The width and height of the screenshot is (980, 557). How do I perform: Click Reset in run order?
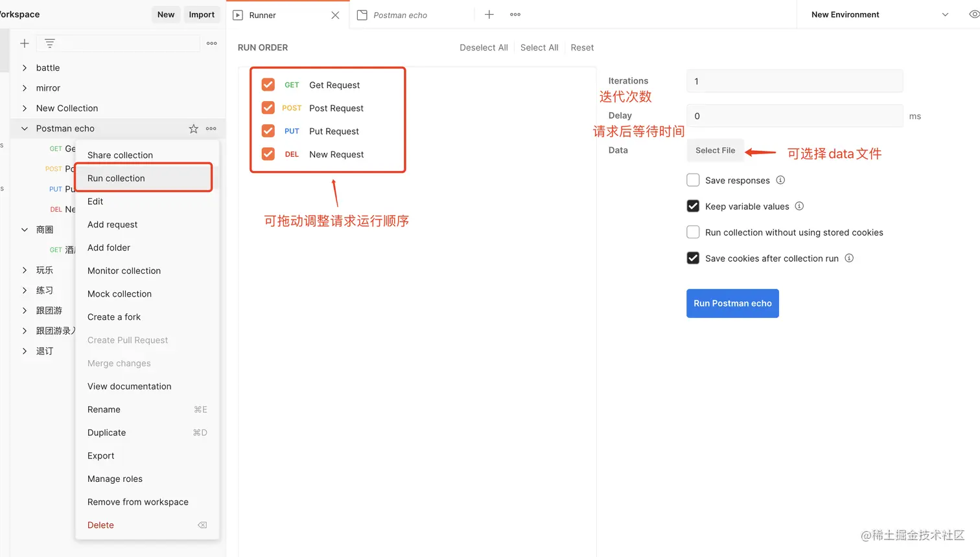point(582,47)
